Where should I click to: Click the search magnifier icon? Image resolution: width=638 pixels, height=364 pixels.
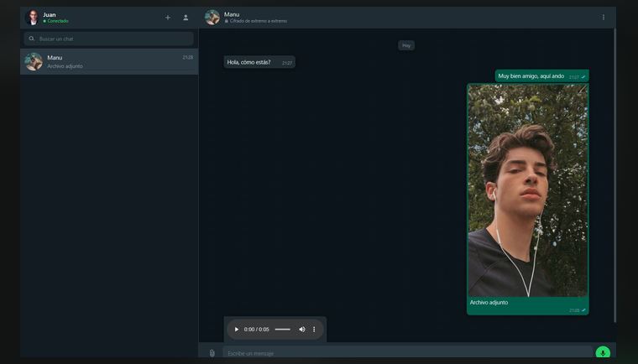pos(31,39)
